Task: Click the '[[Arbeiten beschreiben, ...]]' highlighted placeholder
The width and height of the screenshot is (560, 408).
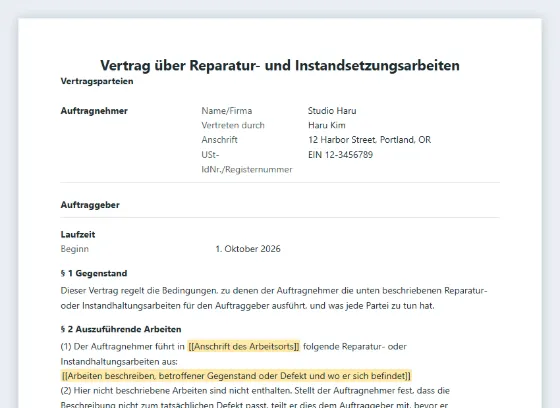Action: (x=236, y=376)
